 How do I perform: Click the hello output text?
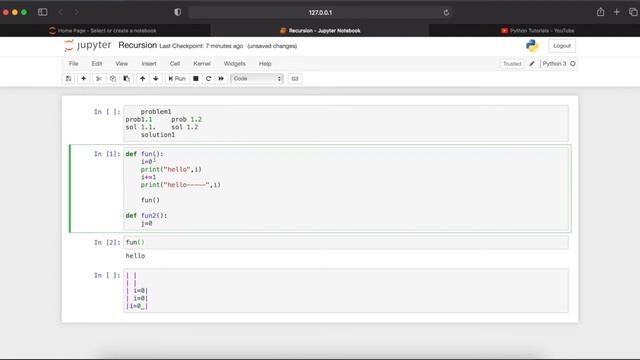point(135,256)
